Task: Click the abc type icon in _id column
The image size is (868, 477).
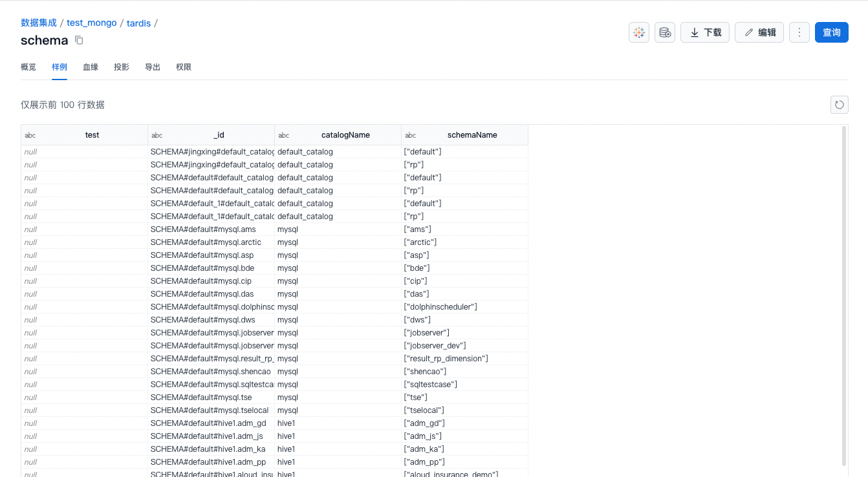Action: 157,135
